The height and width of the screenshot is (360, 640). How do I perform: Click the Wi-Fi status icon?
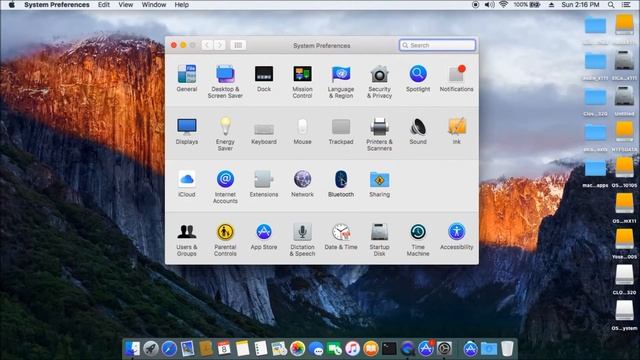click(504, 5)
